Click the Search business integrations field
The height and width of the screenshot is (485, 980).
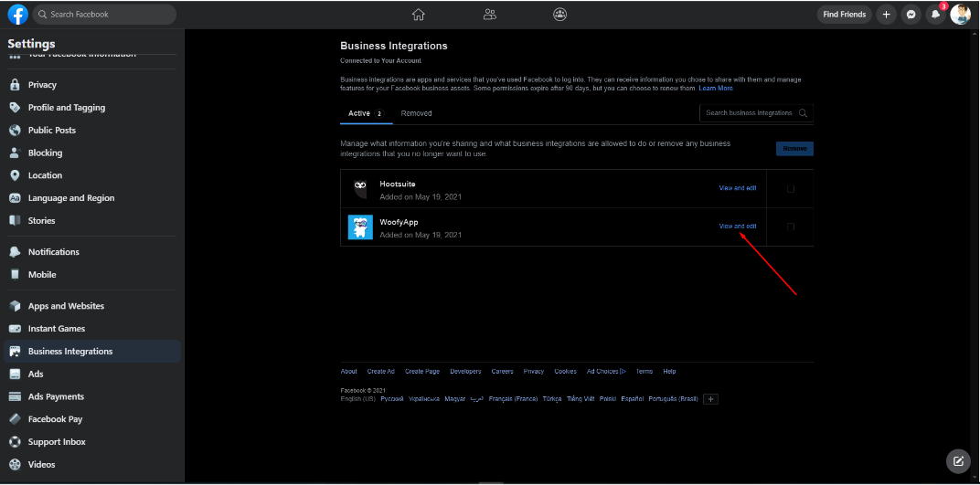tap(750, 113)
